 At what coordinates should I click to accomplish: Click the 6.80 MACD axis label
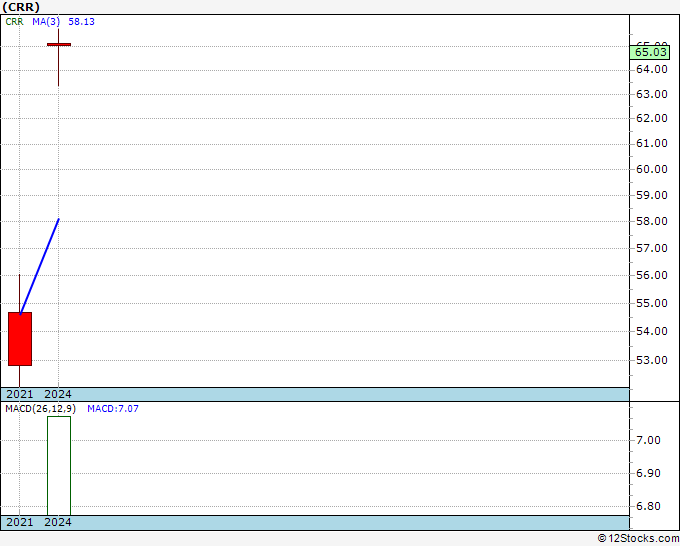pyautogui.click(x=648, y=506)
